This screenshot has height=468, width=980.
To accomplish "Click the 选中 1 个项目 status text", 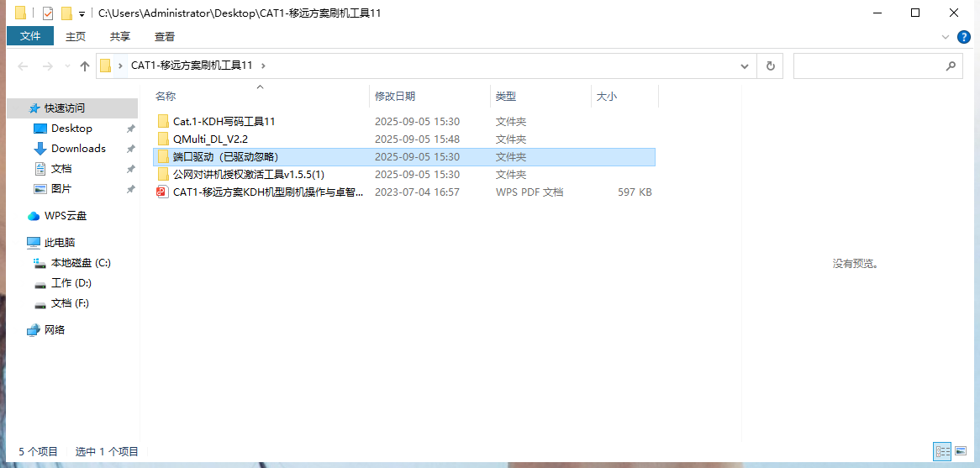I will pyautogui.click(x=107, y=451).
